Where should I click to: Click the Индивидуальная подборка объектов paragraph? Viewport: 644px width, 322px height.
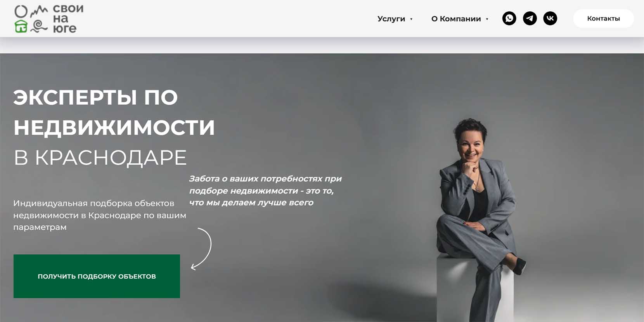click(x=100, y=215)
